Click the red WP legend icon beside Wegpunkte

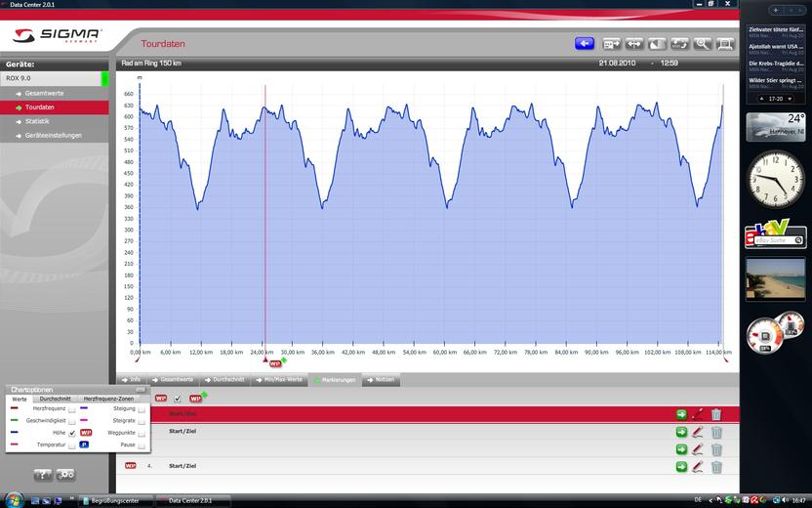(86, 433)
